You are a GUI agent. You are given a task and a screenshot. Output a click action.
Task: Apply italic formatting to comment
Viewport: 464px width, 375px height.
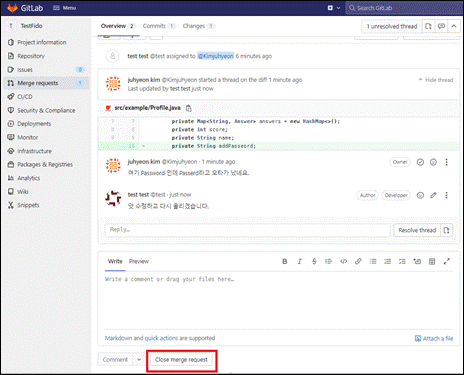pos(299,262)
